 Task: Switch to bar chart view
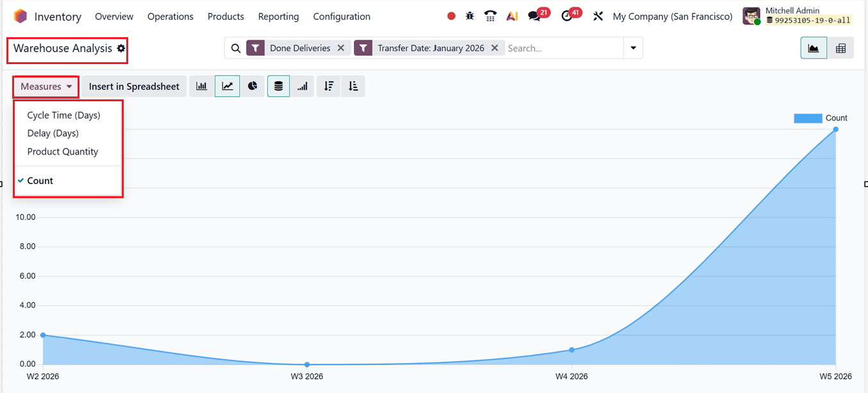pyautogui.click(x=201, y=87)
